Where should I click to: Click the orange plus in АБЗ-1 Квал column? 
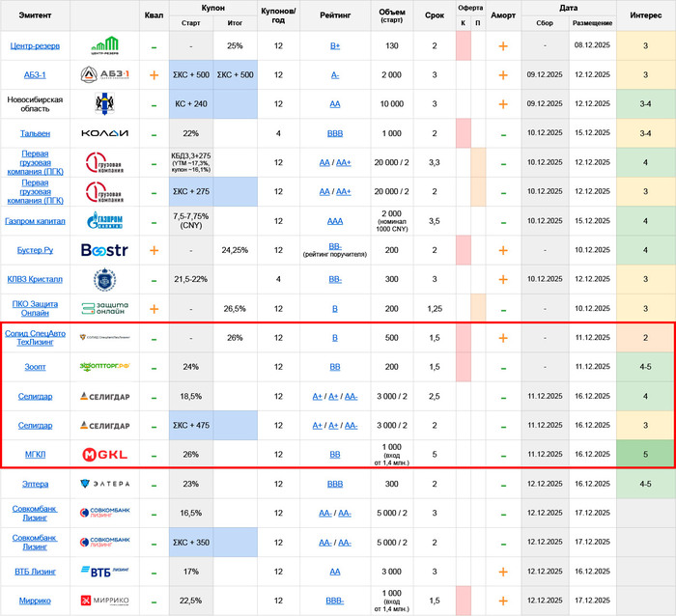(x=154, y=74)
